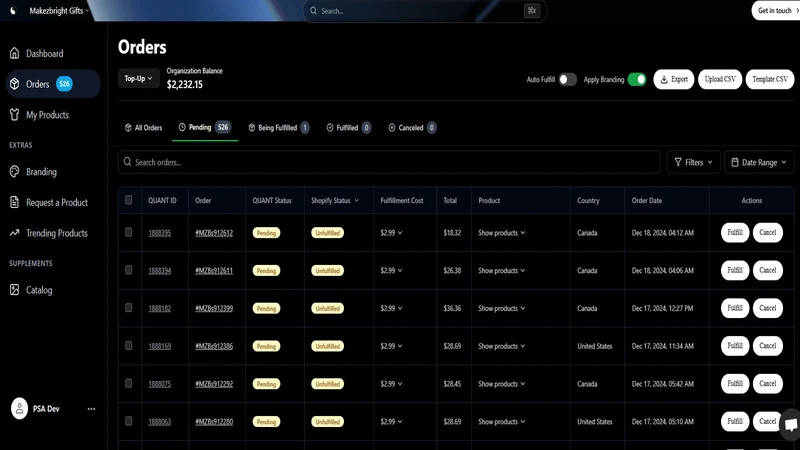The width and height of the screenshot is (800, 450).
Task: Click the Catalog icon in sidebar
Action: coord(14,290)
